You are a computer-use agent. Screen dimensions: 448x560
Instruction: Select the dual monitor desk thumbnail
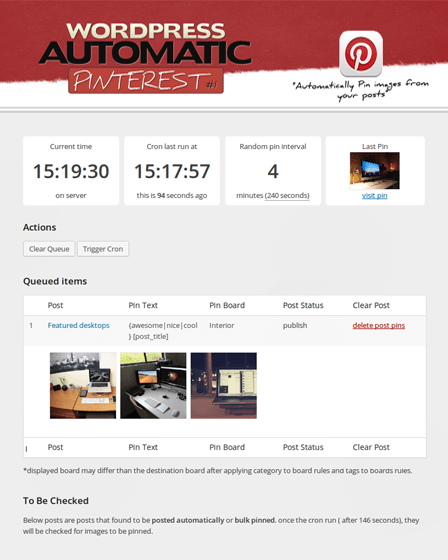point(153,385)
